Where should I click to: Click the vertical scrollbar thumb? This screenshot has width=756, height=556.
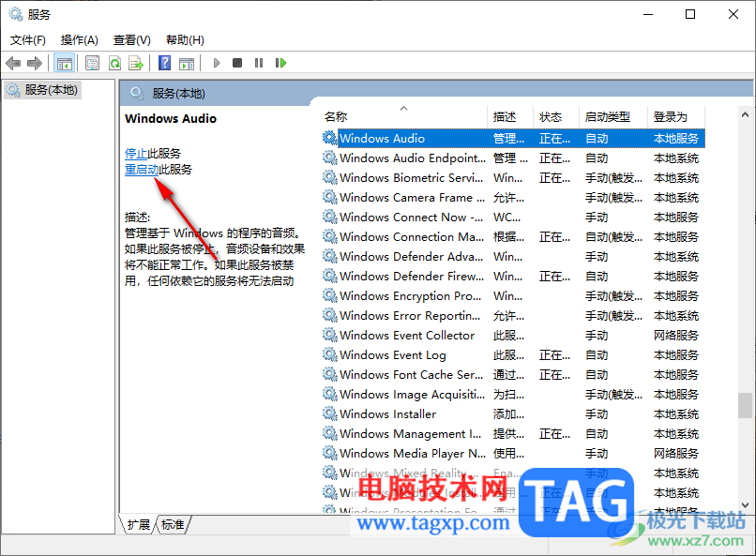(745, 406)
